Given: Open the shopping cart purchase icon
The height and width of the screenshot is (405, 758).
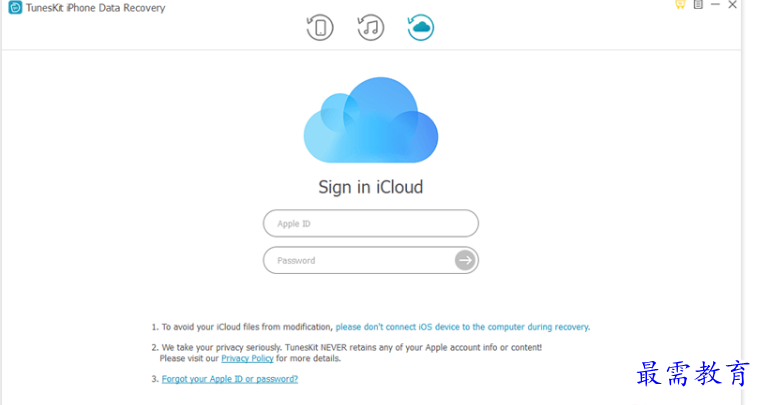Looking at the screenshot, I should click(x=680, y=5).
